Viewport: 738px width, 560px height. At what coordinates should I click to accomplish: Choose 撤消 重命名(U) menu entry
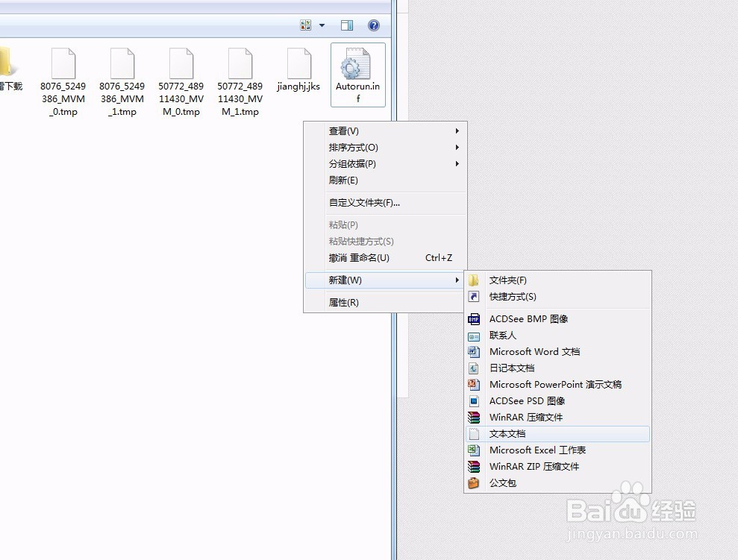click(385, 258)
